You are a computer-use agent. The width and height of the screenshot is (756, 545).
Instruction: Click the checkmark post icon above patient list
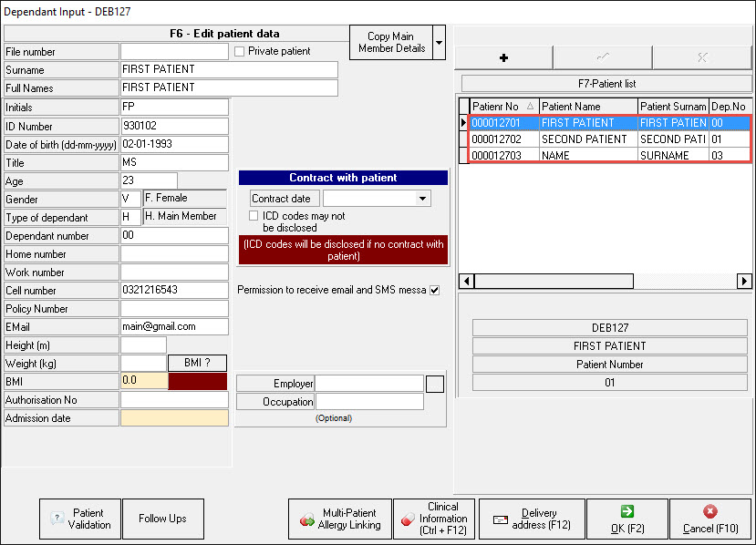click(x=602, y=57)
